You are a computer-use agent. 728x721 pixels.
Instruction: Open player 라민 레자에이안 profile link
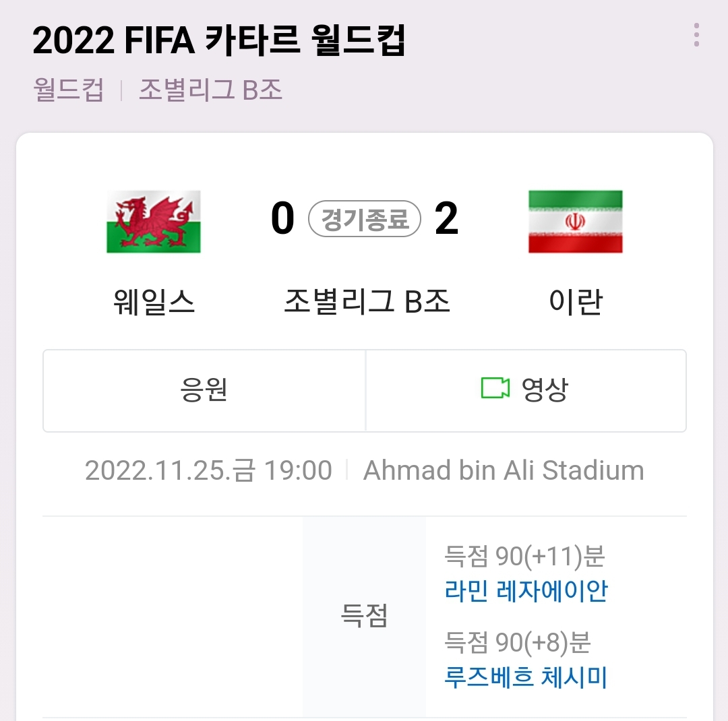click(526, 591)
